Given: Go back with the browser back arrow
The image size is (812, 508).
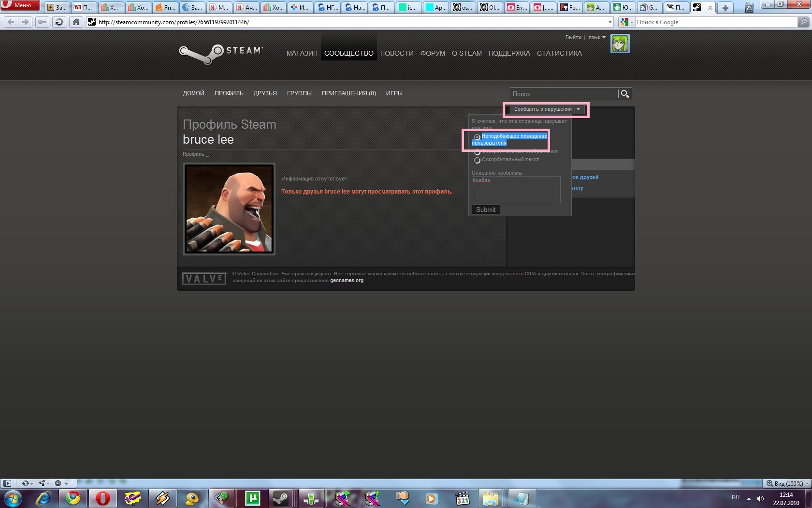Looking at the screenshot, I should 11,22.
